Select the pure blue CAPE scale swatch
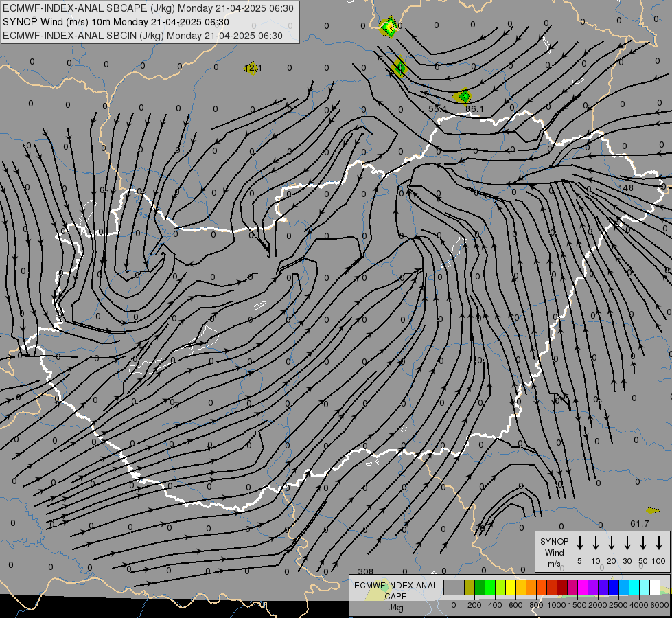The width and height of the screenshot is (672, 618). pos(614,588)
